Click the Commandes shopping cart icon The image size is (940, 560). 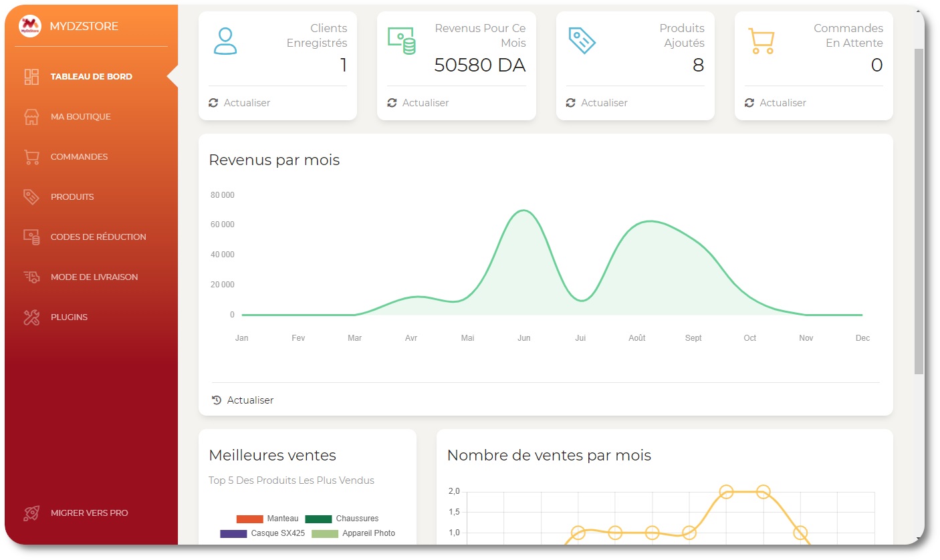pyautogui.click(x=31, y=156)
